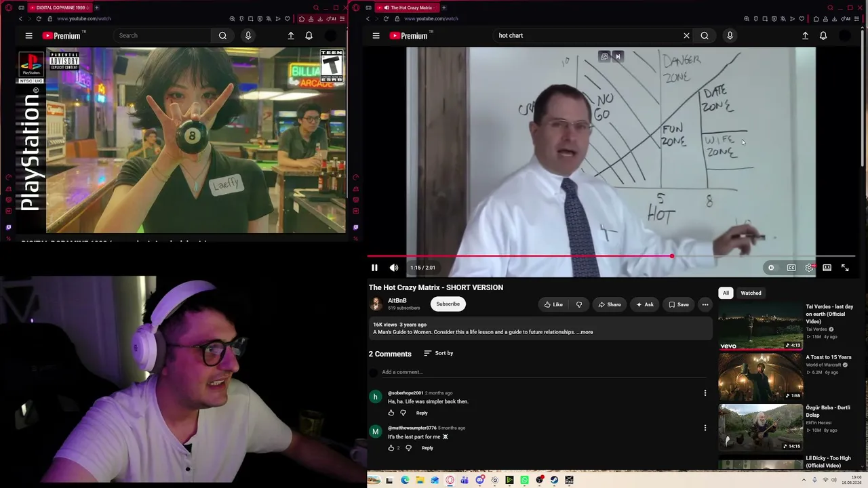Open a new tab in left browser window
Viewport: 868px width, 488px height.
pos(96,7)
